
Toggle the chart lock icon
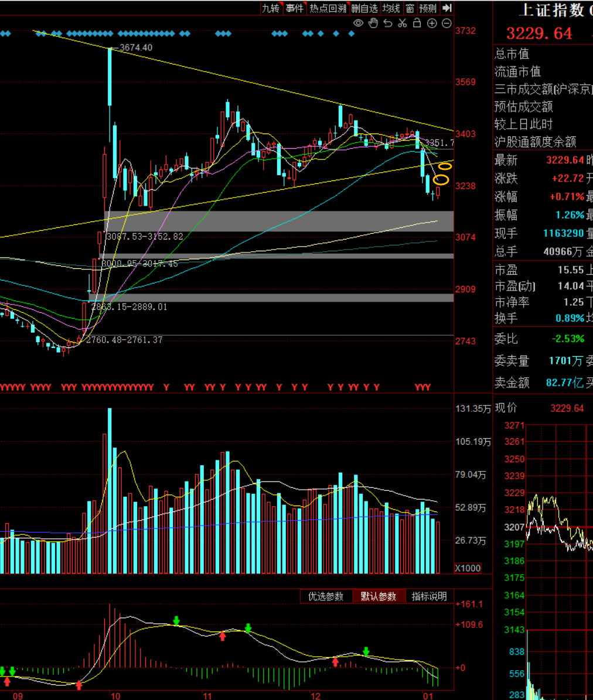pos(417,23)
